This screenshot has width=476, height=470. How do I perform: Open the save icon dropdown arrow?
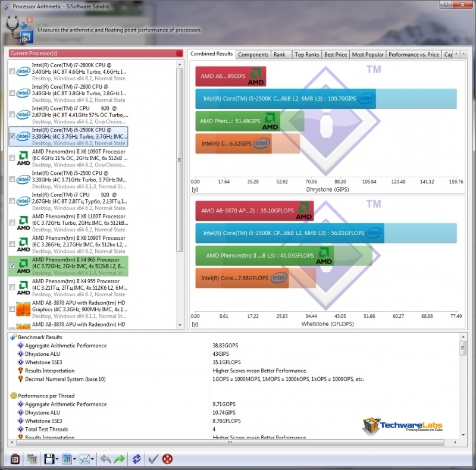tap(57, 459)
